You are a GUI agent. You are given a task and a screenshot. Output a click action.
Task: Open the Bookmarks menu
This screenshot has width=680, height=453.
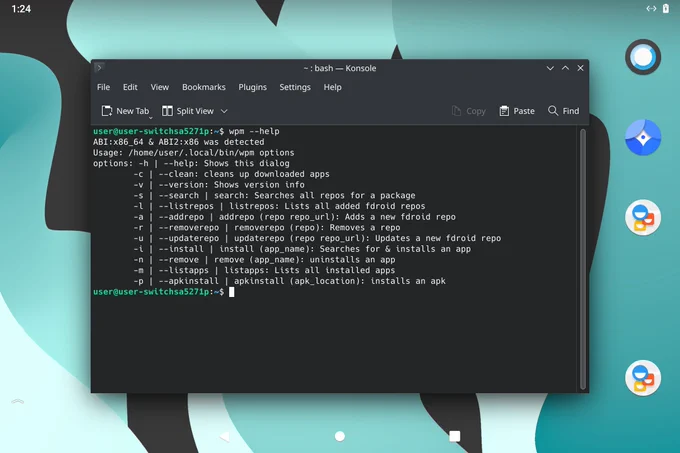click(204, 87)
